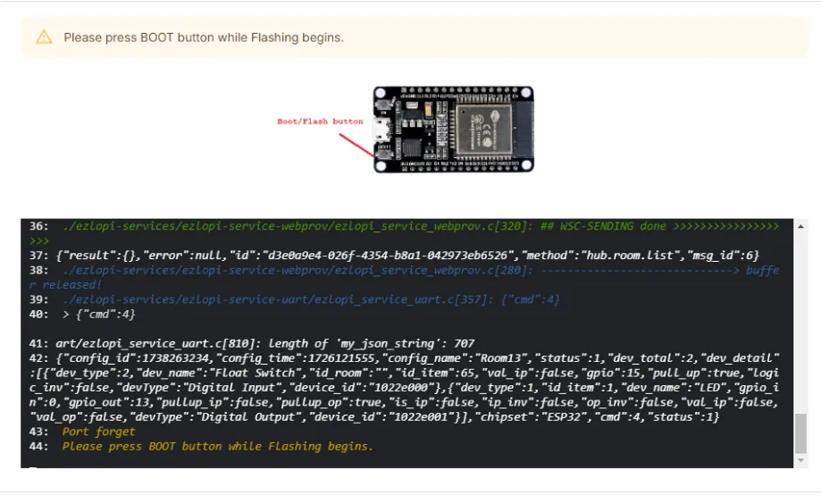Click the 'Boot/Flash button' red label

(320, 122)
